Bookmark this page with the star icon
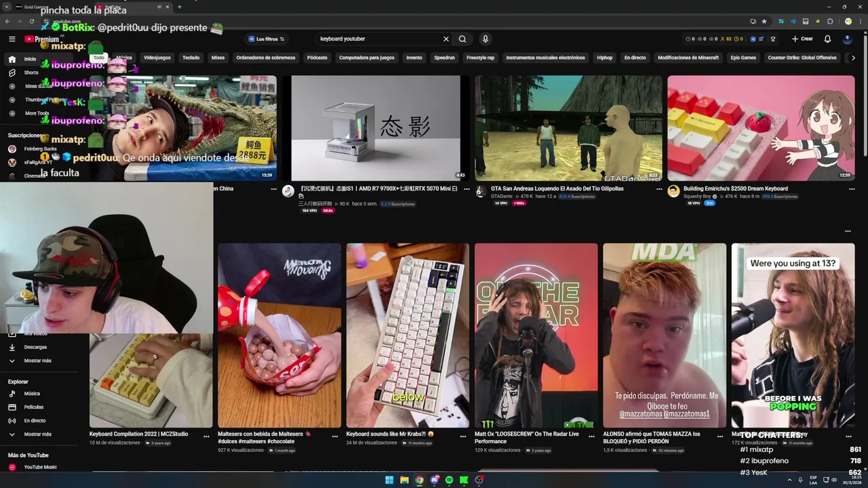 (764, 21)
